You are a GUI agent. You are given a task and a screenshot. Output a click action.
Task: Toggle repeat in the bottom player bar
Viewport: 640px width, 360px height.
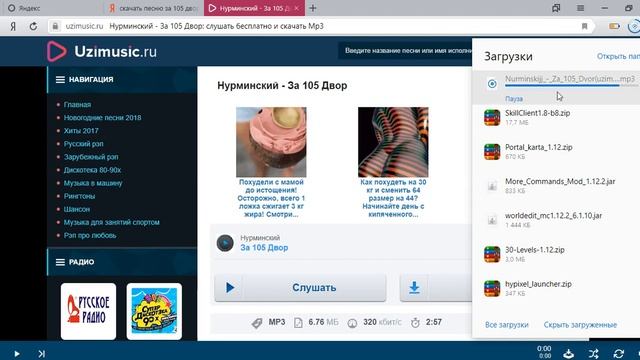pyautogui.click(x=619, y=354)
